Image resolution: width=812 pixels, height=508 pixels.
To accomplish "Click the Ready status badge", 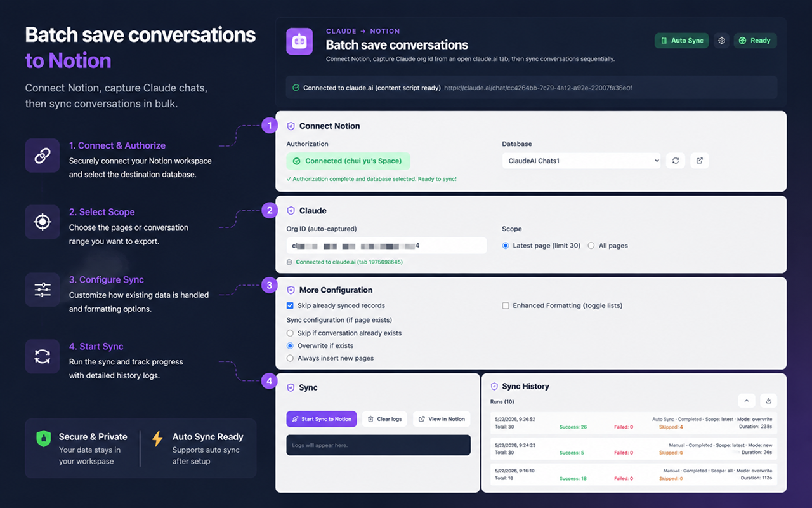I will pos(756,41).
